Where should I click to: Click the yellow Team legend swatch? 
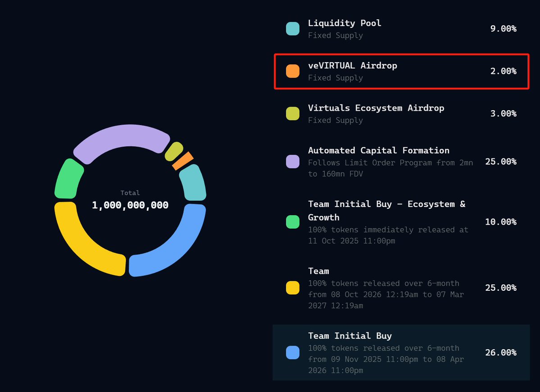click(x=293, y=288)
